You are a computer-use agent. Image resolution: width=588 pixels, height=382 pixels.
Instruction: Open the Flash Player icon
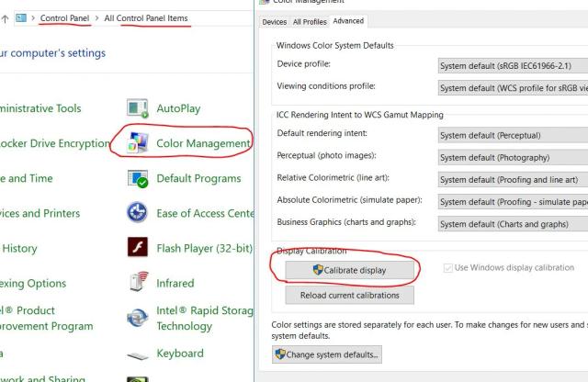[137, 247]
